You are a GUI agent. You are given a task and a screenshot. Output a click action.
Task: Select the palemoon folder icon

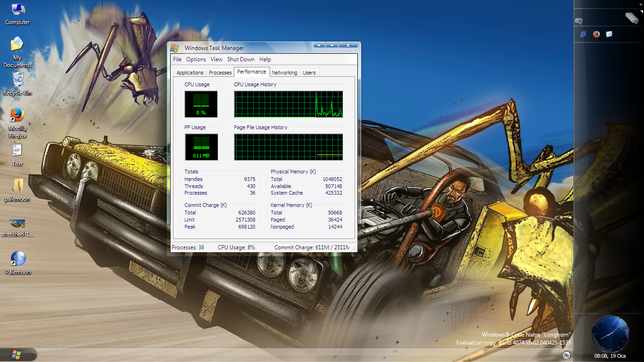[x=17, y=190]
